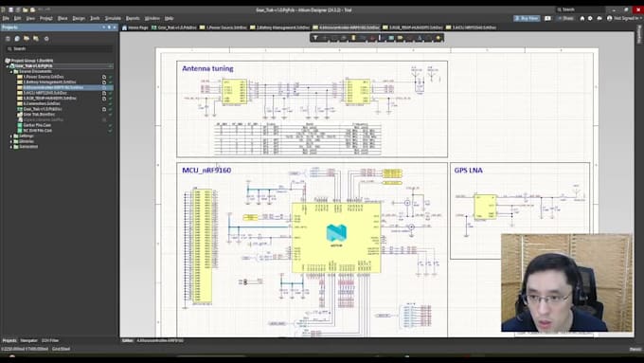644x363 pixels.
Task: Open the Help menu
Action: point(169,19)
